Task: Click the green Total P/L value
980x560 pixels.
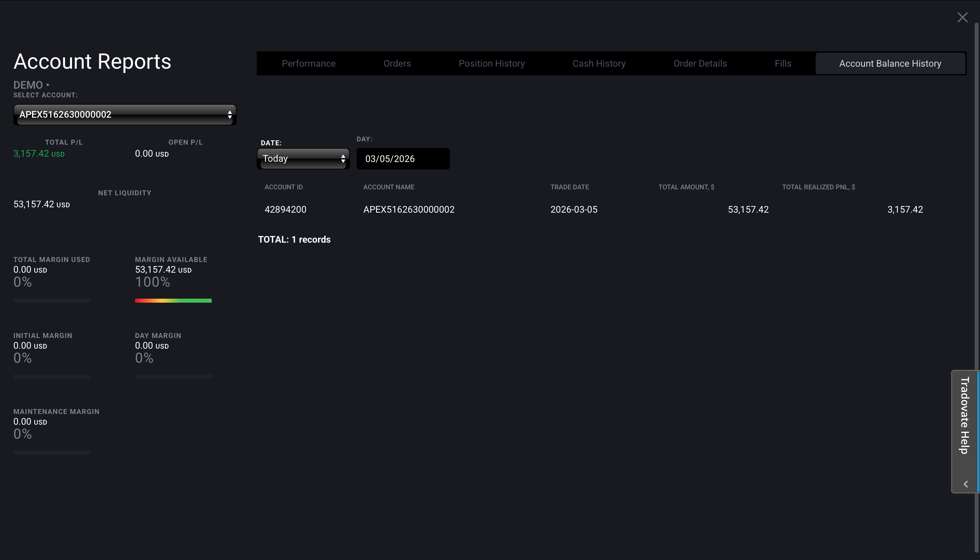Action: click(39, 154)
